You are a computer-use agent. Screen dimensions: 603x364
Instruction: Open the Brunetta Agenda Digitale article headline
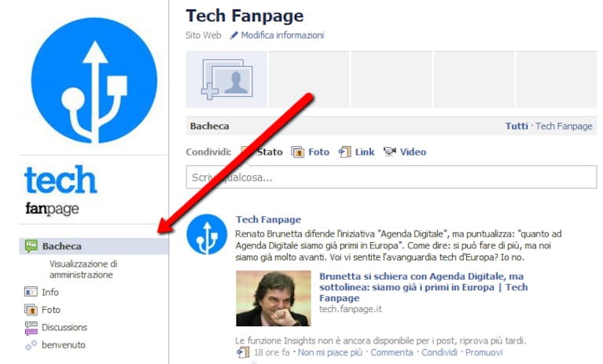(424, 287)
